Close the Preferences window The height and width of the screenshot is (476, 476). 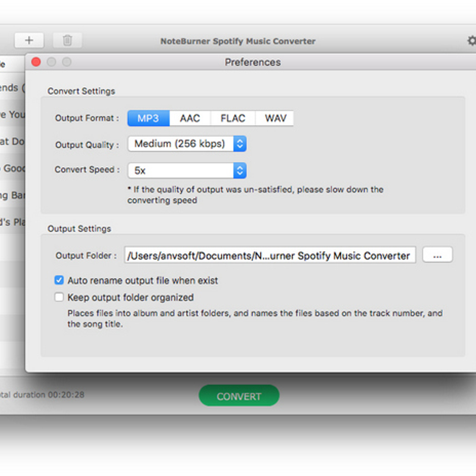(x=36, y=62)
